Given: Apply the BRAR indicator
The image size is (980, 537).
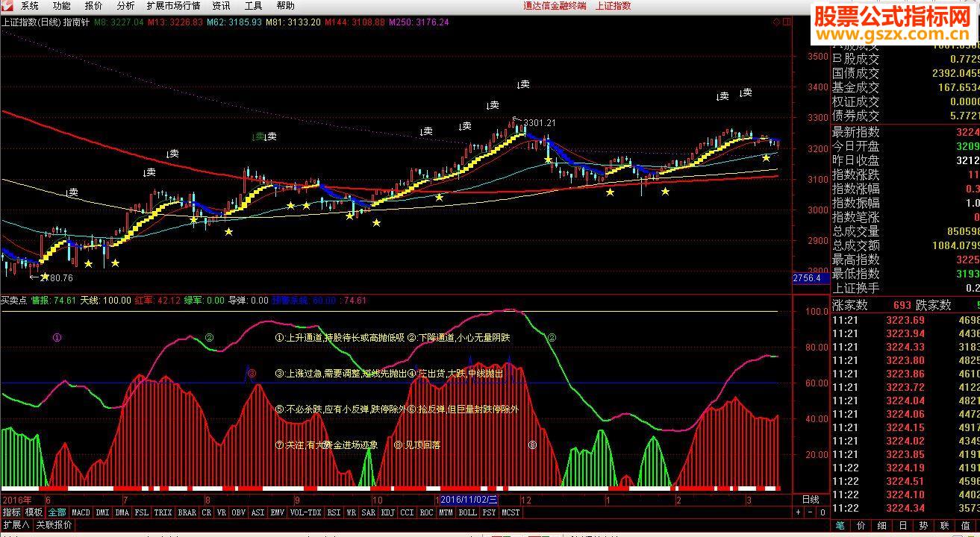Looking at the screenshot, I should click(187, 513).
